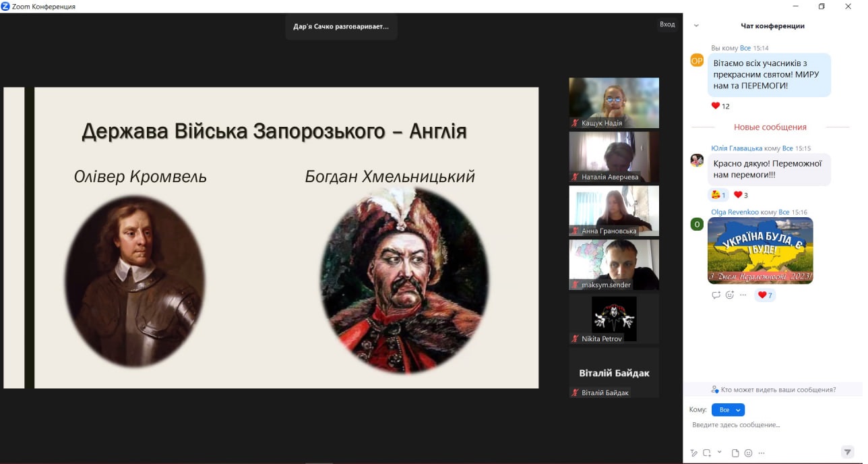868x464 pixels.
Task: Toggle heart reaction with 7 on image message
Action: 765,295
